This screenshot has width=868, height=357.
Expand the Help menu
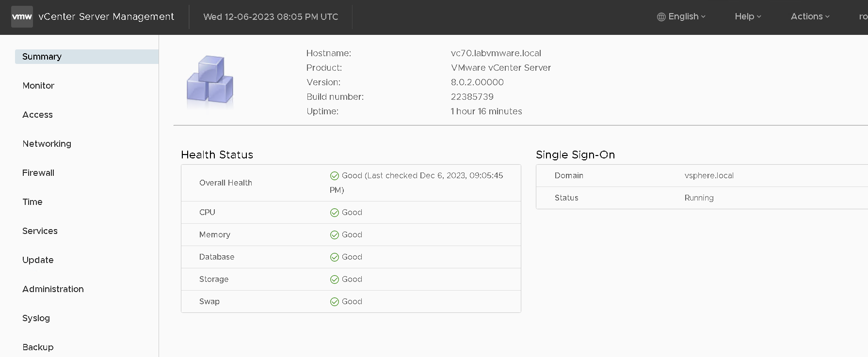coord(748,16)
